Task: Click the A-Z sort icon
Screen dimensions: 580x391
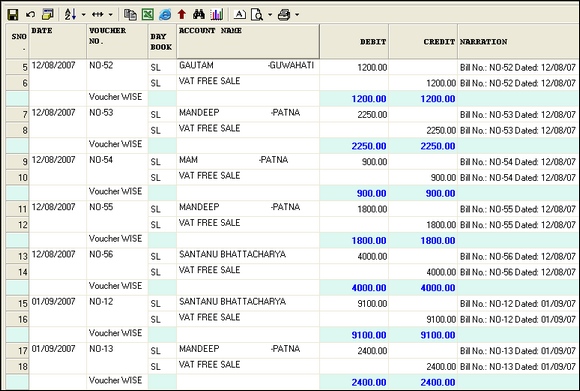Action: coord(70,15)
